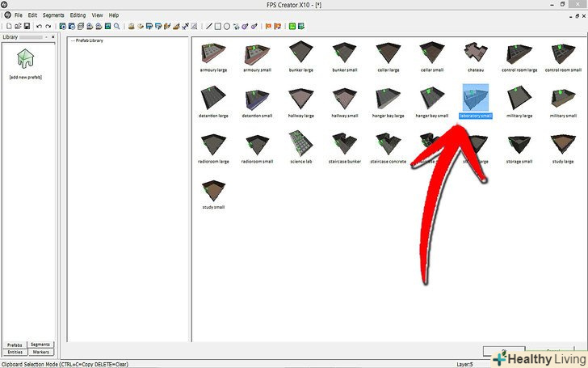This screenshot has width=588, height=368.
Task: Open the View menu
Action: pyautogui.click(x=97, y=15)
